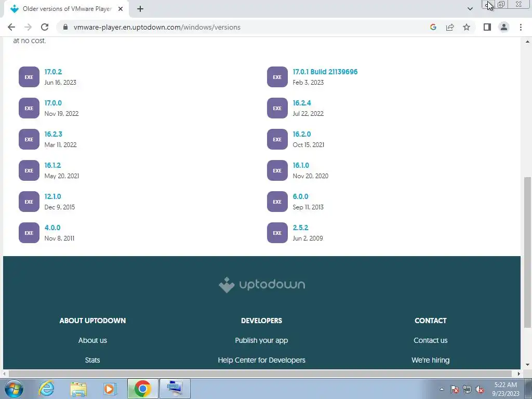The image size is (532, 399).
Task: Open version 4.0.0 link
Action: (x=52, y=228)
